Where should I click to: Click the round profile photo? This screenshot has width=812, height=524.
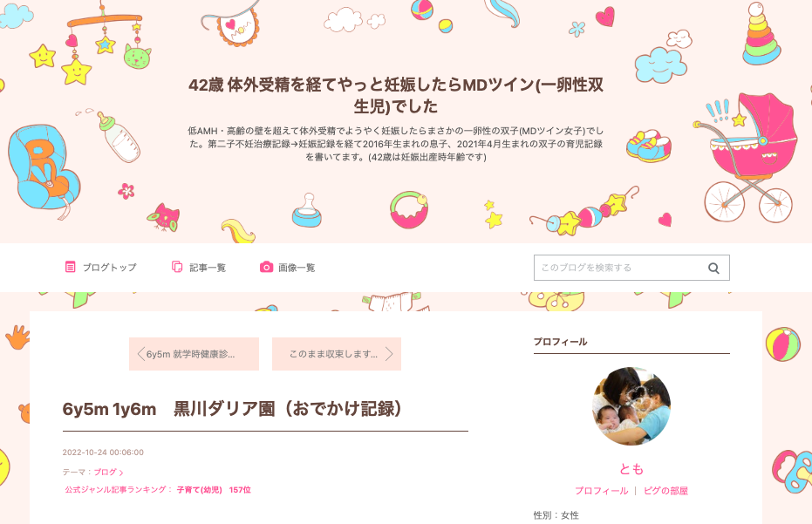631,406
